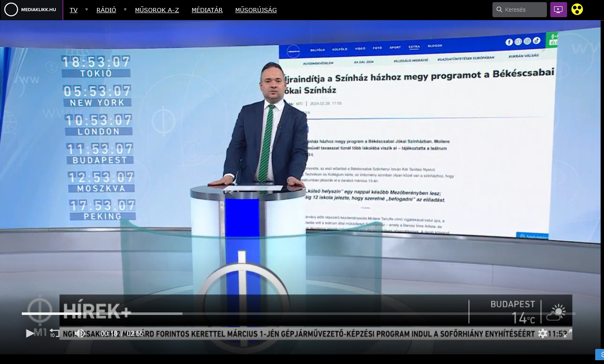The image size is (604, 364).
Task: Click the video frame showing the news anchor
Action: 302,168
